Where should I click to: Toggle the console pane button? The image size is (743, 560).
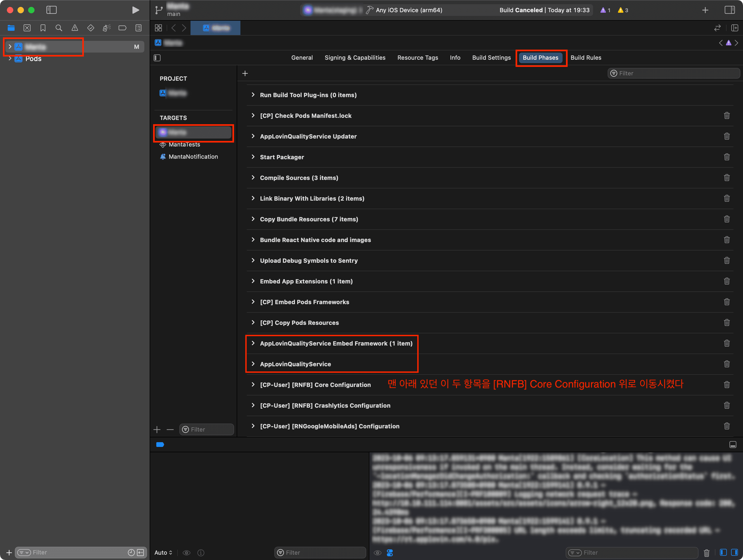click(734, 552)
